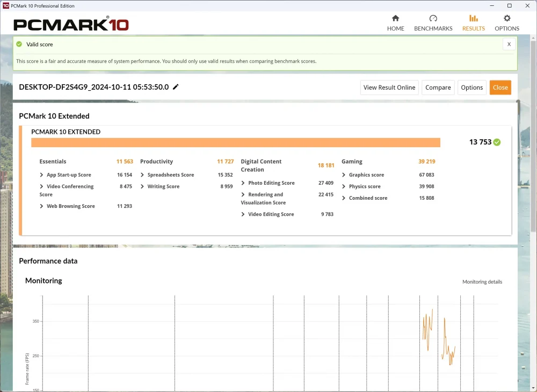Click the green valid score check icon
This screenshot has width=537, height=392.
click(19, 44)
